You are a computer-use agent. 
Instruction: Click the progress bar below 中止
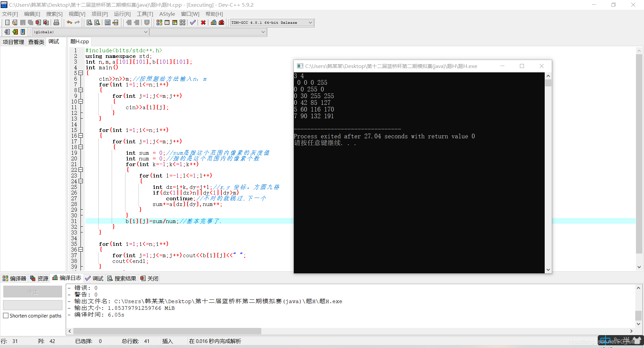(33, 305)
